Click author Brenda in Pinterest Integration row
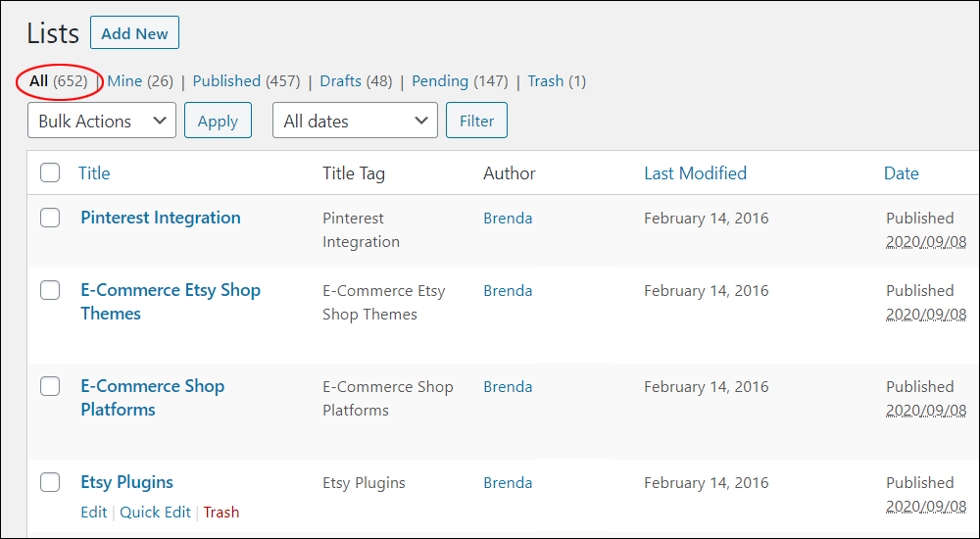Viewport: 980px width, 539px height. pos(508,219)
